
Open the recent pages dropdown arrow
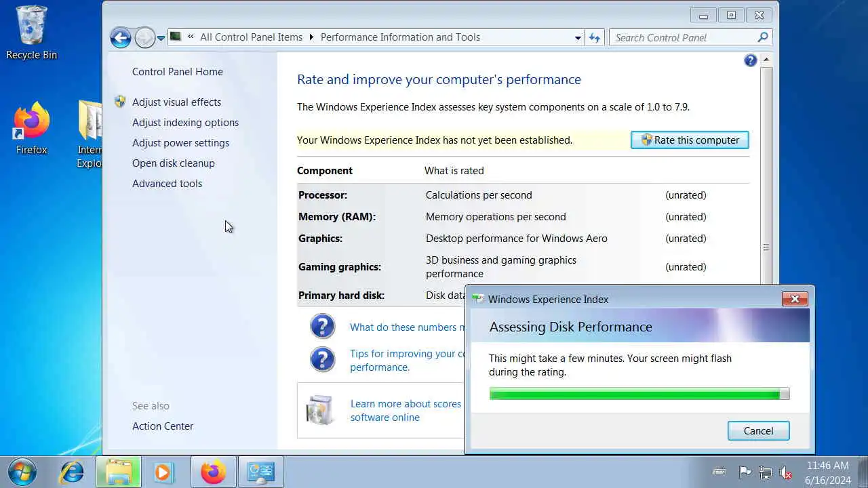tap(161, 38)
